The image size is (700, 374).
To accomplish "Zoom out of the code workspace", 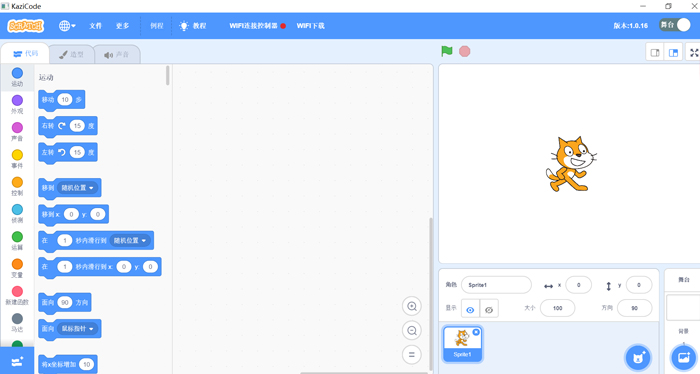I will click(x=412, y=331).
